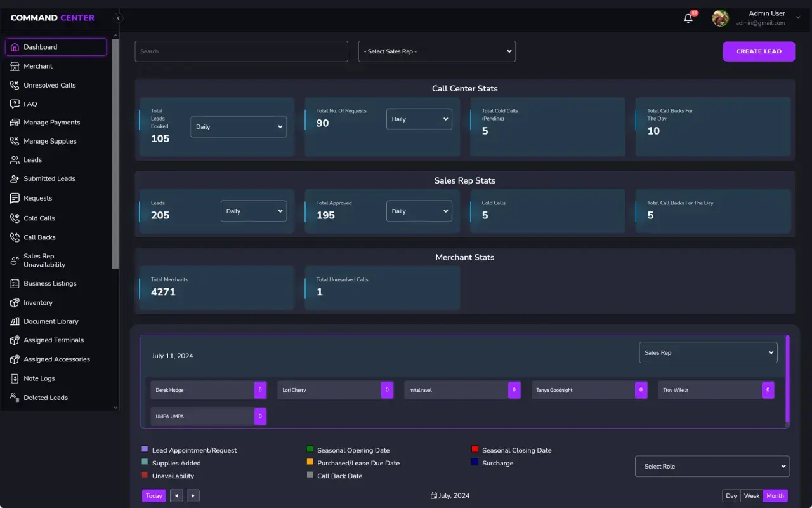
Task: Go to the next month with the right arrow
Action: pos(193,496)
